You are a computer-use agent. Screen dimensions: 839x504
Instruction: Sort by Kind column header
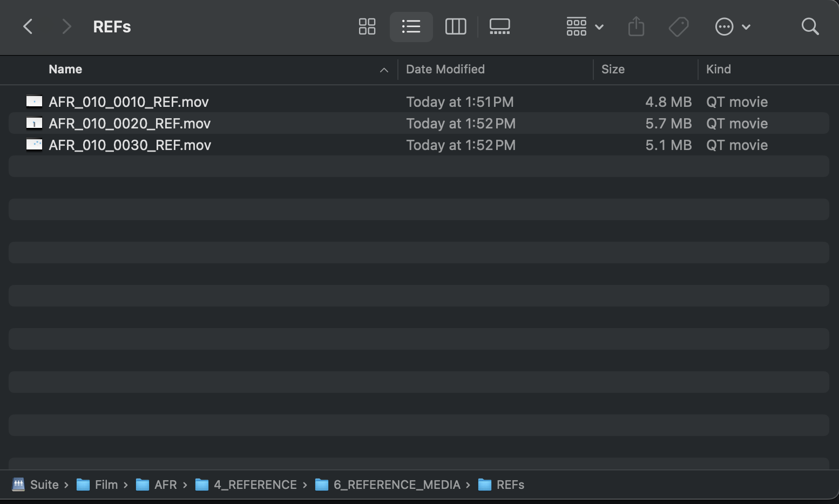coord(718,69)
